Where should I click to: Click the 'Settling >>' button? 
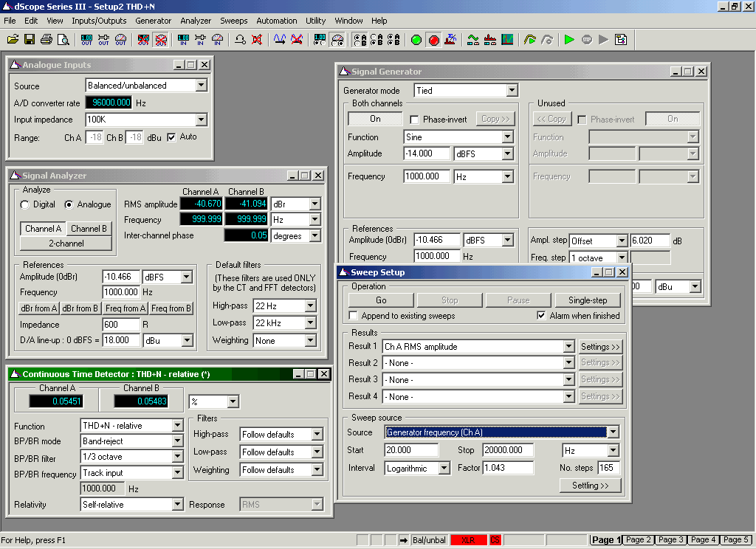pos(590,486)
